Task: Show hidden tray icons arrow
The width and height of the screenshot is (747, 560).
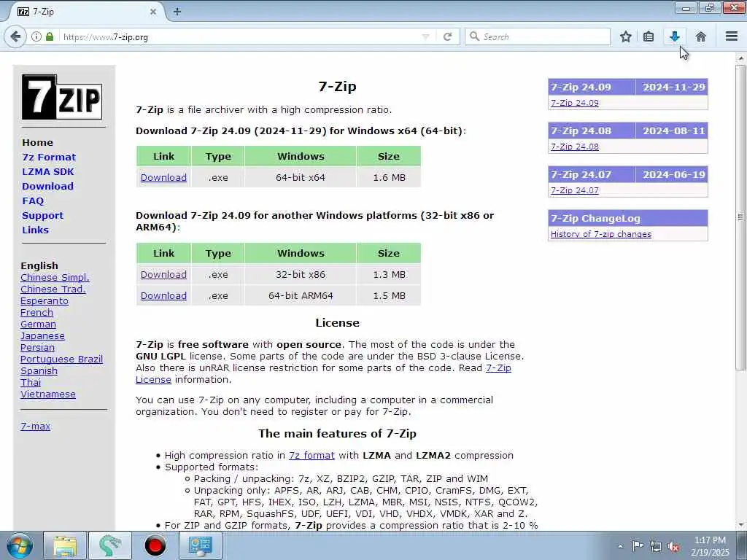Action: (x=620, y=546)
